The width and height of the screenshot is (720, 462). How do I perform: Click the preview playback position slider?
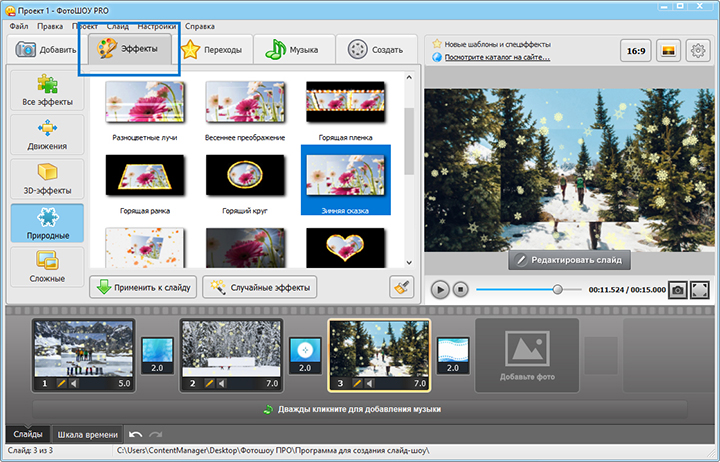point(558,289)
